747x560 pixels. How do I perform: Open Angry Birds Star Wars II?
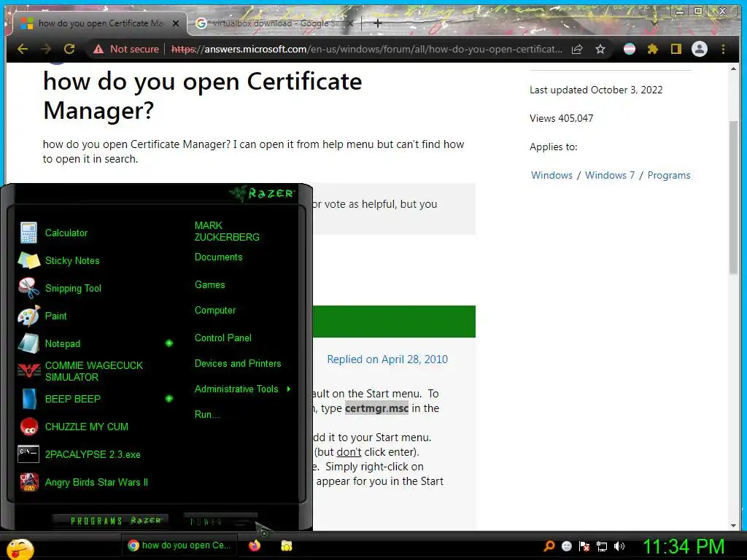point(96,482)
